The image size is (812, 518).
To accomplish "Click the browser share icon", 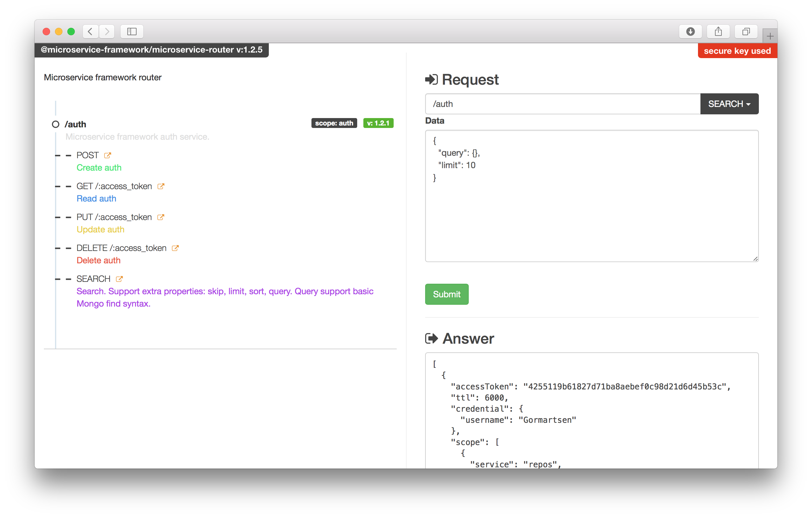I will (x=718, y=32).
